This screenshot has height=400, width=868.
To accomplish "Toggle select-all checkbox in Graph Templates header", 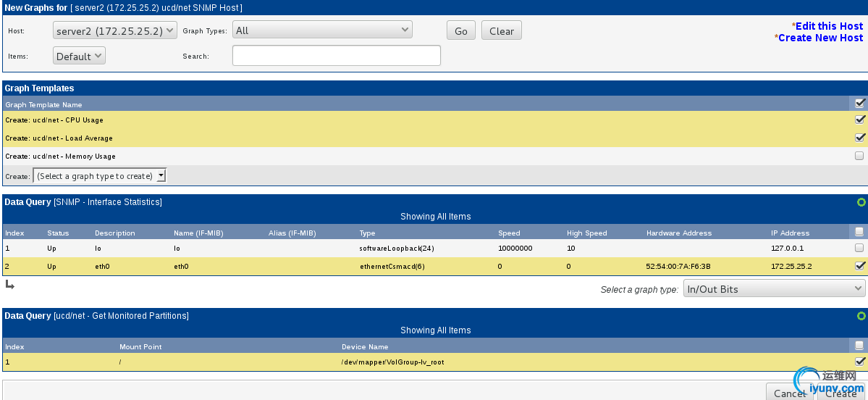I will pyautogui.click(x=860, y=103).
